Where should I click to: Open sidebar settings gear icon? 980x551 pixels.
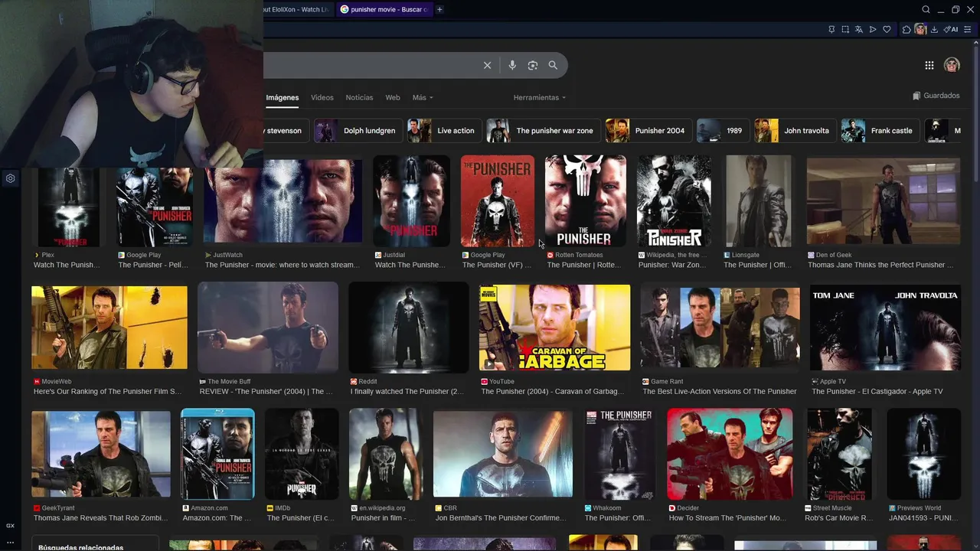[x=11, y=178]
